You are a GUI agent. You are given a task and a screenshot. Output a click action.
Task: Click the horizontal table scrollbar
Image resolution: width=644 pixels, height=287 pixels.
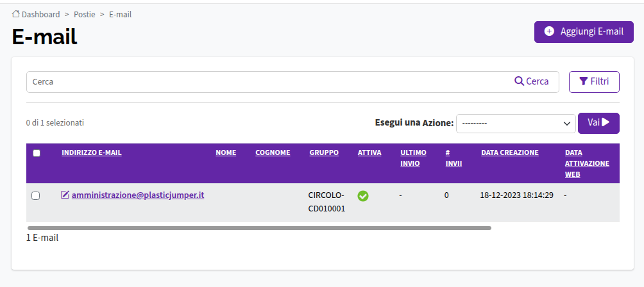point(259,228)
